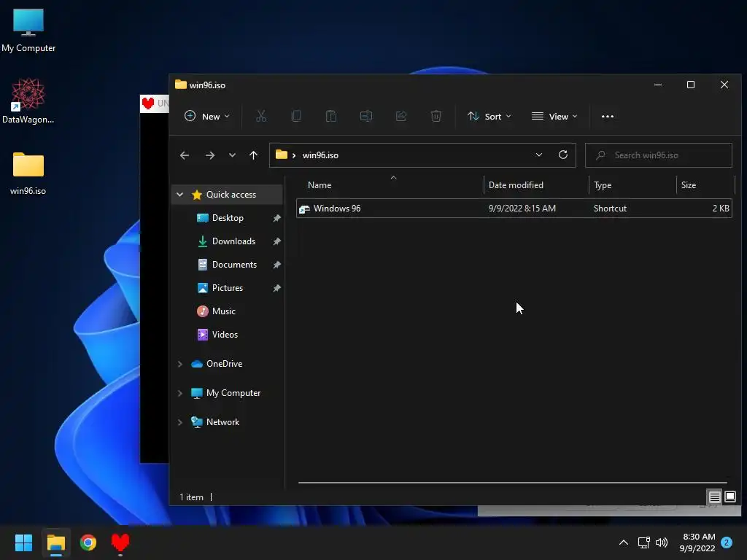This screenshot has width=747, height=560.
Task: Select Documents in Quick access
Action: 234,264
